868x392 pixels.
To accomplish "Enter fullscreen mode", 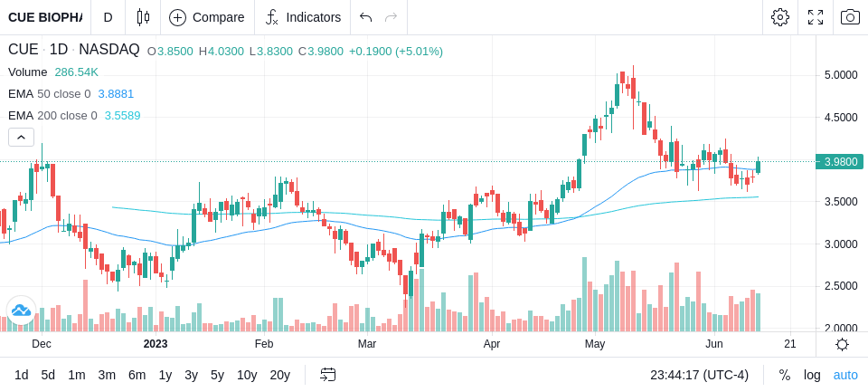I will tap(816, 17).
